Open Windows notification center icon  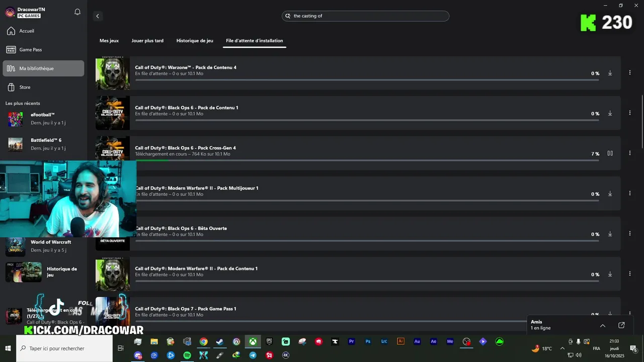pyautogui.click(x=633, y=348)
